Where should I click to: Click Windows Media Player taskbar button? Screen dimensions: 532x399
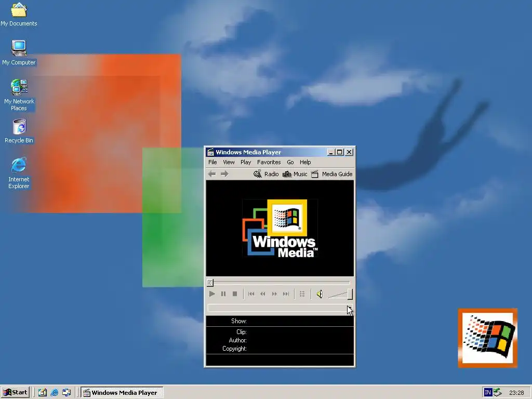coord(122,393)
